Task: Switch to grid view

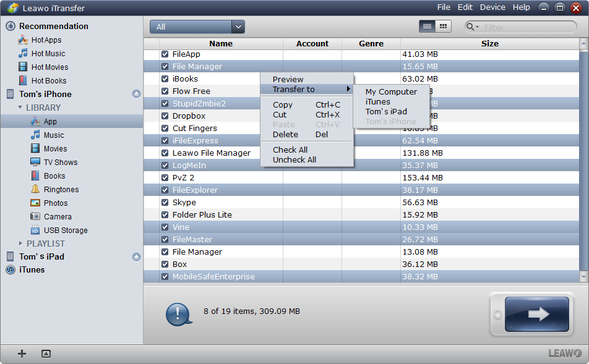Action: click(x=443, y=27)
